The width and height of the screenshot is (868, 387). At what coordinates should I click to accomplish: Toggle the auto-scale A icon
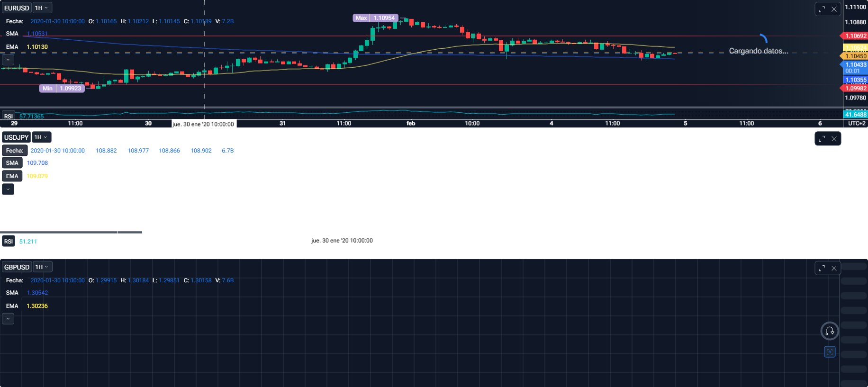coord(830,352)
